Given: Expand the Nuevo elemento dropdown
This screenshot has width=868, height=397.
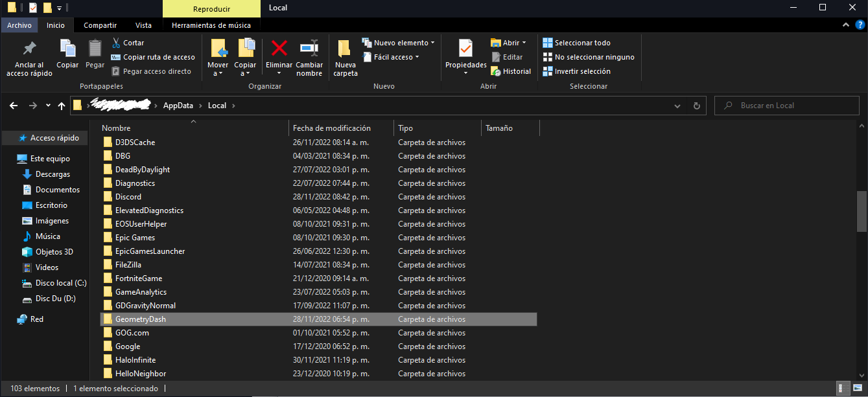Looking at the screenshot, I should pyautogui.click(x=433, y=43).
